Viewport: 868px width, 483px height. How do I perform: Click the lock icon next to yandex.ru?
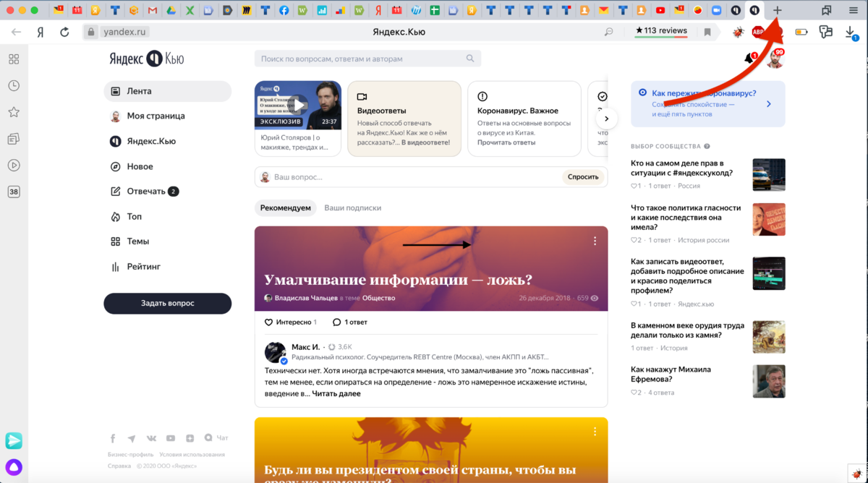[x=90, y=32]
